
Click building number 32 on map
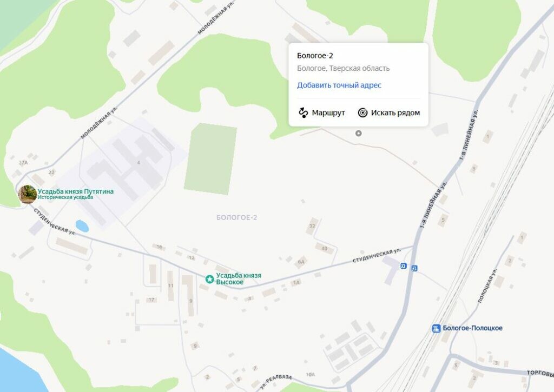click(x=312, y=226)
